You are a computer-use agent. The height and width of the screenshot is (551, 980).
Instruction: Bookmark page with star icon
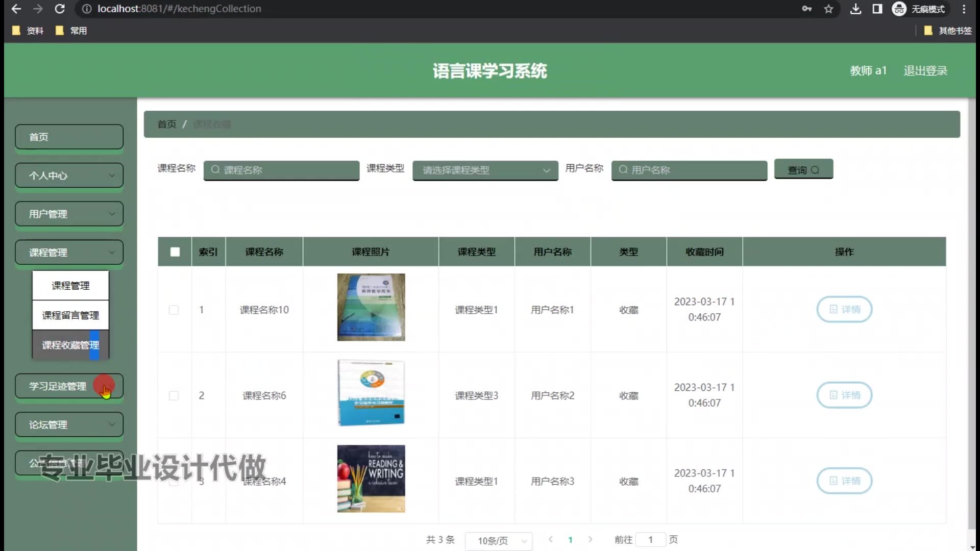pos(828,9)
